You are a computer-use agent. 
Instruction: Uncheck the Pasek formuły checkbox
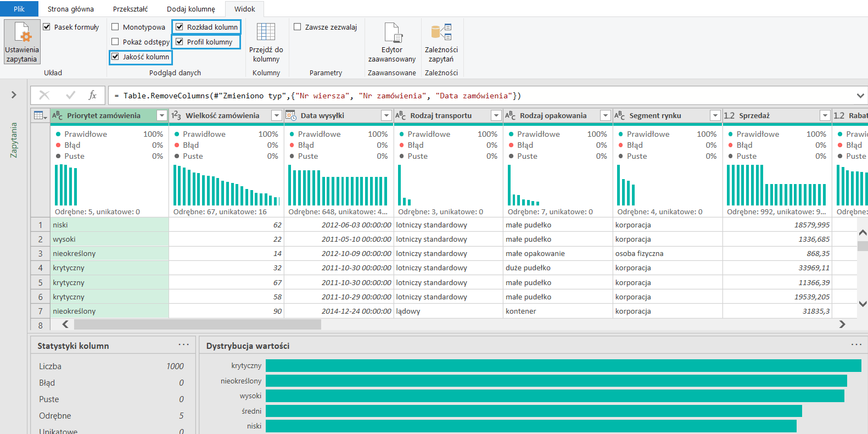[47, 27]
